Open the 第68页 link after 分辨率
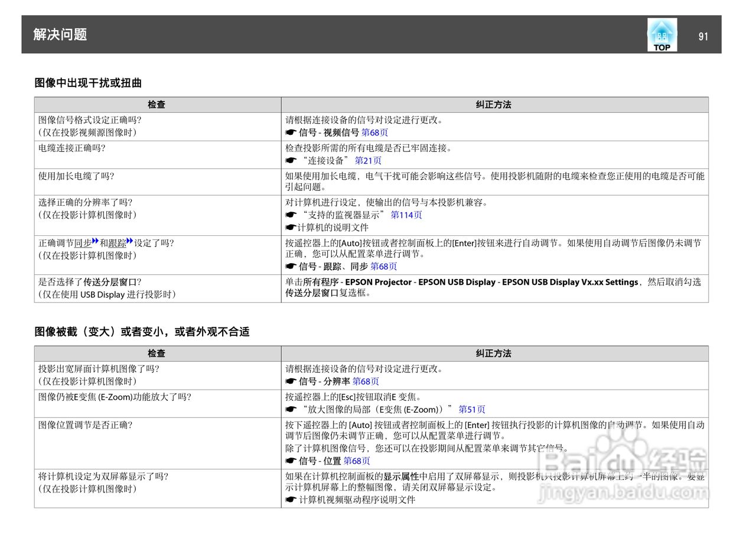The width and height of the screenshot is (756, 535). tap(366, 381)
